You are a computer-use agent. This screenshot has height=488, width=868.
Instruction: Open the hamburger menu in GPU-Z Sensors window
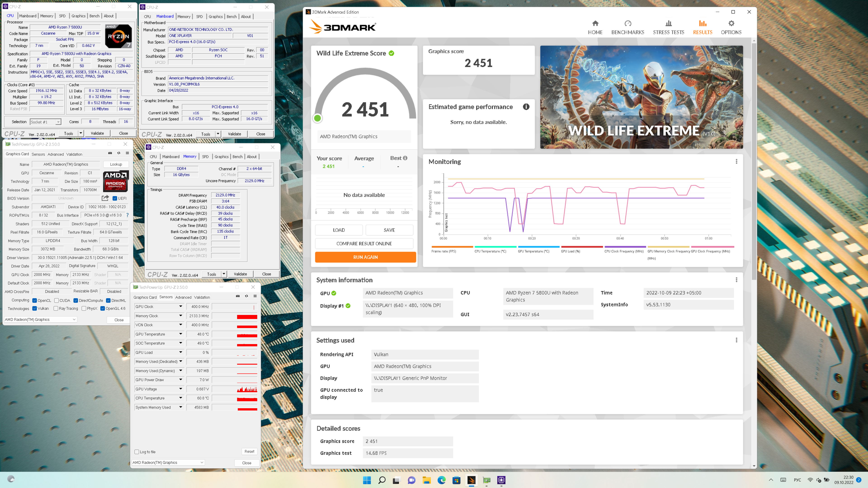255,296
